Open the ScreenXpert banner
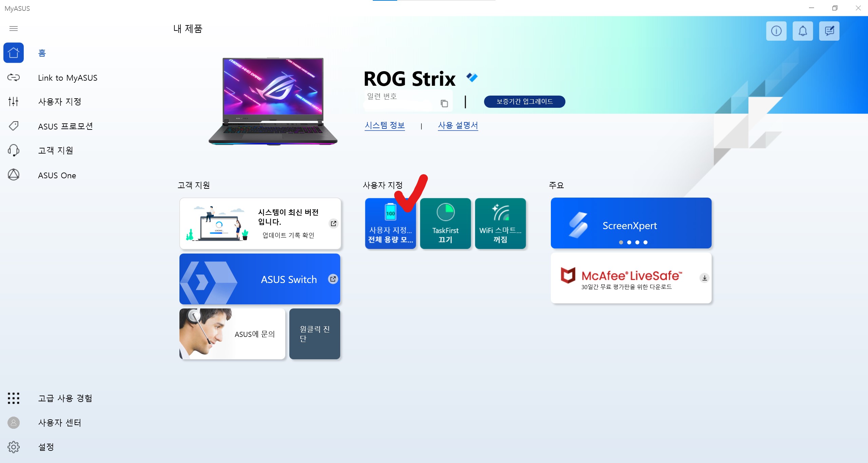The height and width of the screenshot is (463, 868). [631, 223]
